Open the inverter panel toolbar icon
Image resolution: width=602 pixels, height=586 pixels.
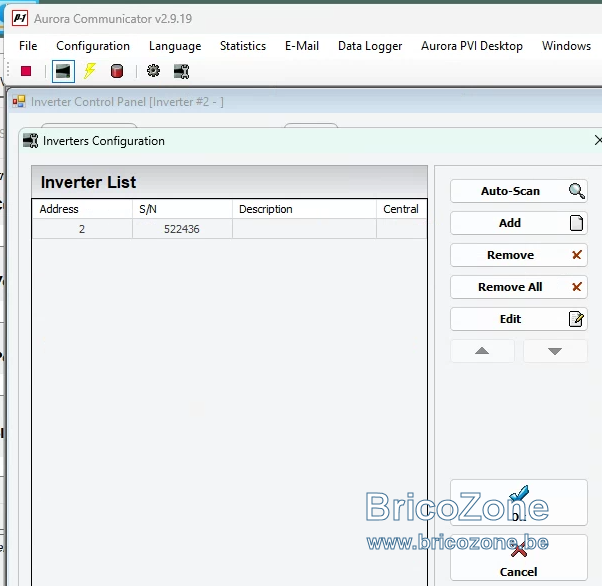click(63, 71)
